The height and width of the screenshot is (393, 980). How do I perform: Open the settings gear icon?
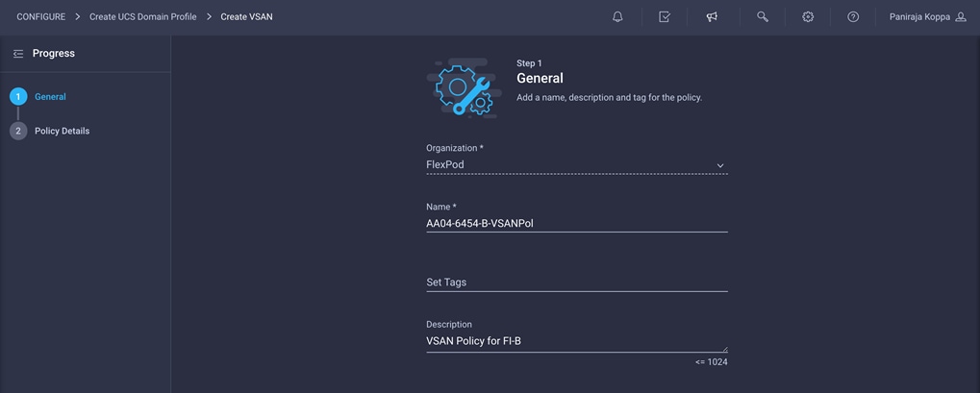808,17
